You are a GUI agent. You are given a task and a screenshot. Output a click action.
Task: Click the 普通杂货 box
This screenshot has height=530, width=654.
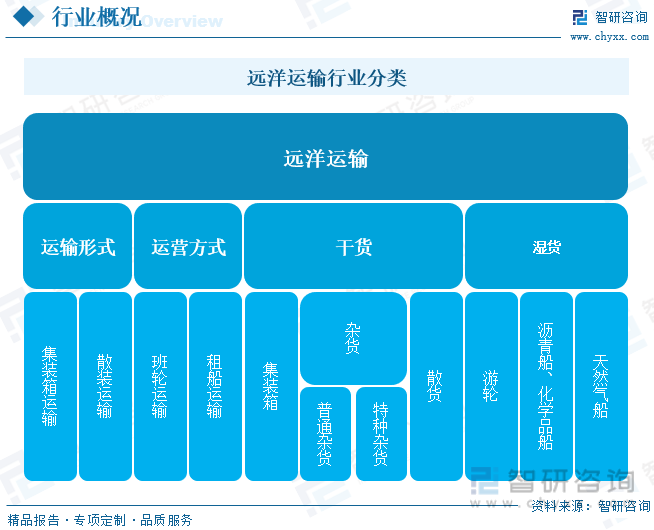(325, 434)
